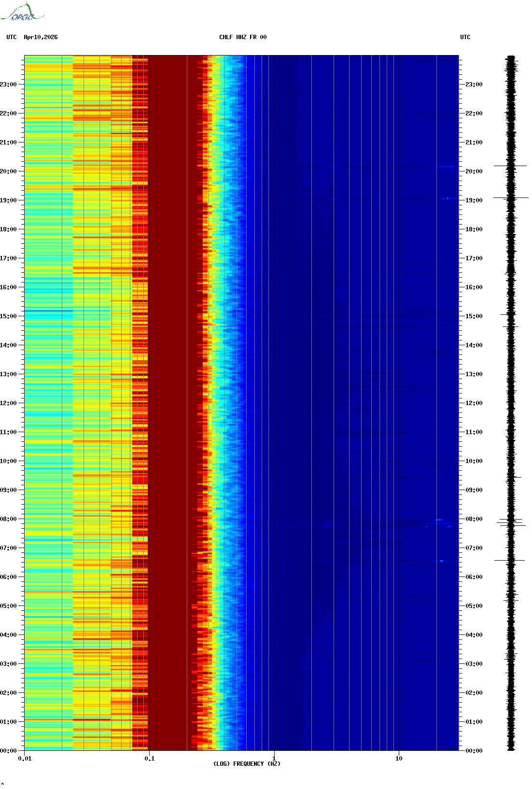The width and height of the screenshot is (532, 789).
Task: Click the CHLF HHZ FR 00 station title
Action: click(243, 37)
